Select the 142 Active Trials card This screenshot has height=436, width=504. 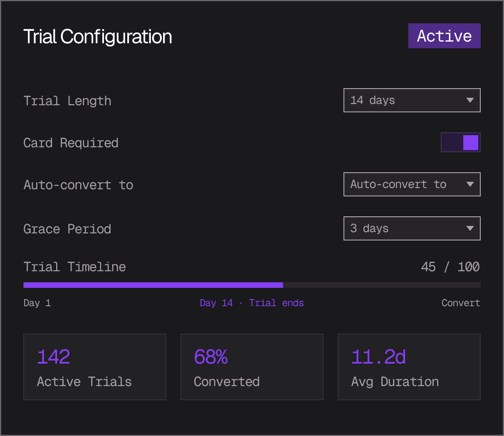pyautogui.click(x=95, y=367)
